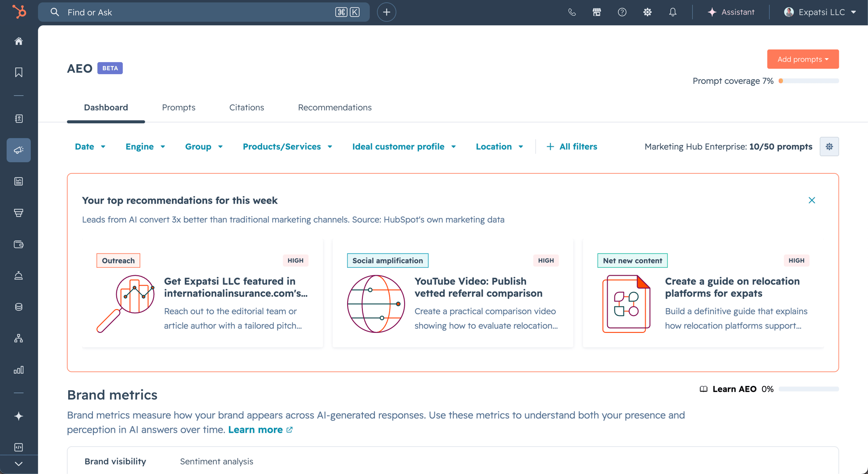
Task: Click the Learn AEO book icon
Action: [x=704, y=389]
